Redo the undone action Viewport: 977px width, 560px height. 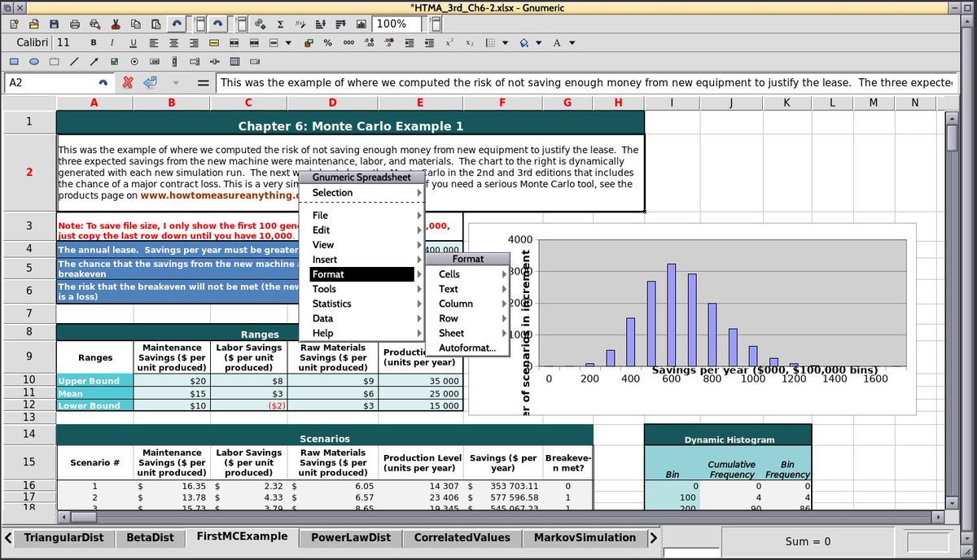pos(217,24)
